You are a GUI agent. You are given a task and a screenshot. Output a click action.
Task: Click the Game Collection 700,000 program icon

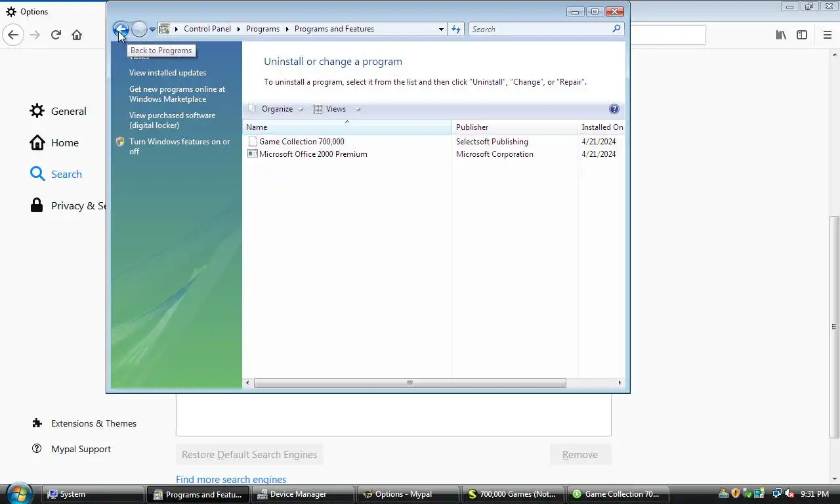tap(253, 141)
